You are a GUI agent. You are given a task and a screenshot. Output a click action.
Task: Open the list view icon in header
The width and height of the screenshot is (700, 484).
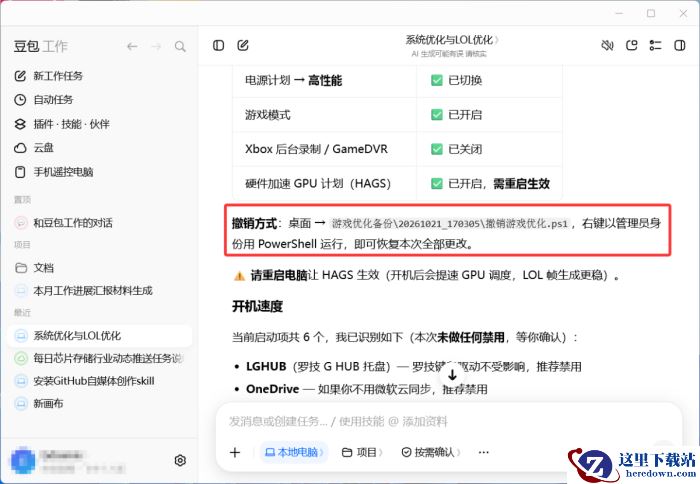tap(655, 46)
